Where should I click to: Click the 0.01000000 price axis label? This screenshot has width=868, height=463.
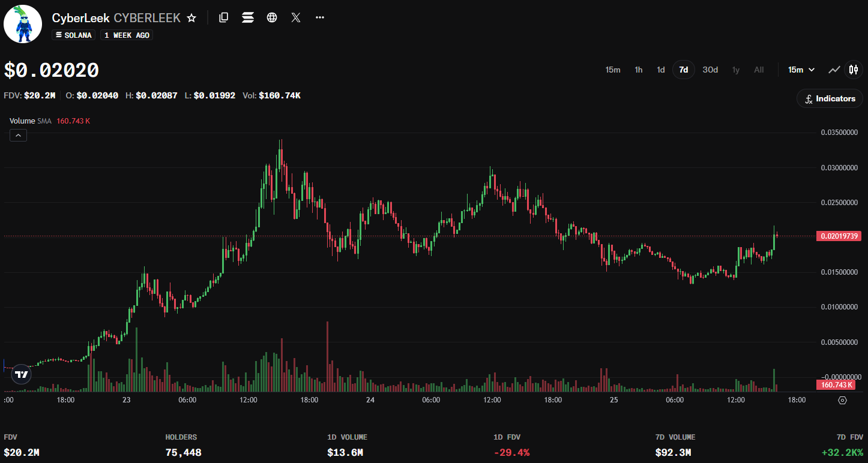point(840,307)
